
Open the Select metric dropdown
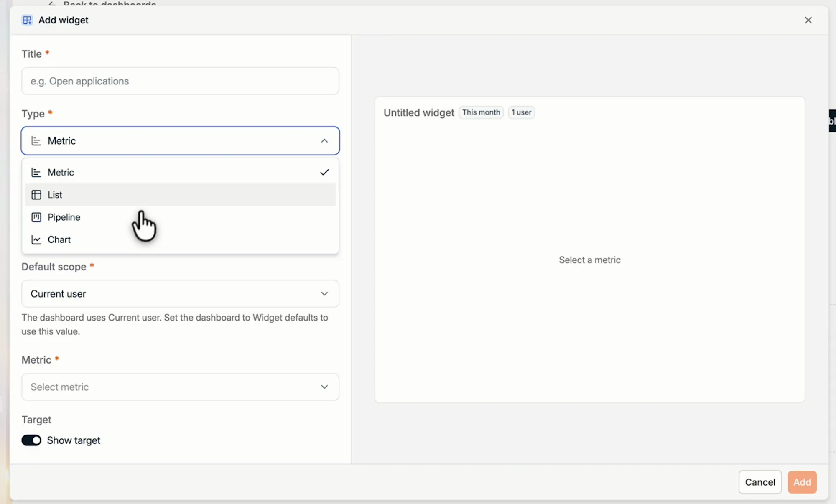180,387
